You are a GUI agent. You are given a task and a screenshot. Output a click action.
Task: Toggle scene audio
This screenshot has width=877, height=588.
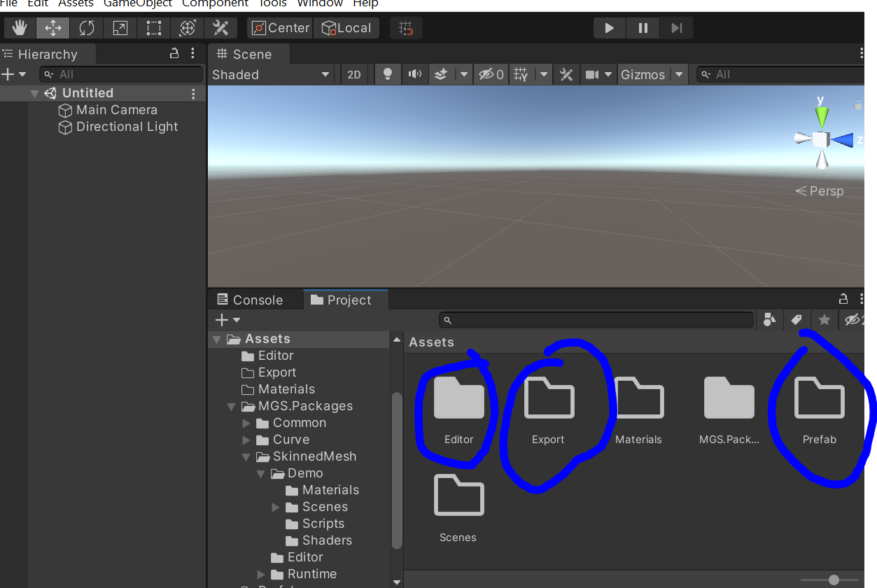[416, 74]
